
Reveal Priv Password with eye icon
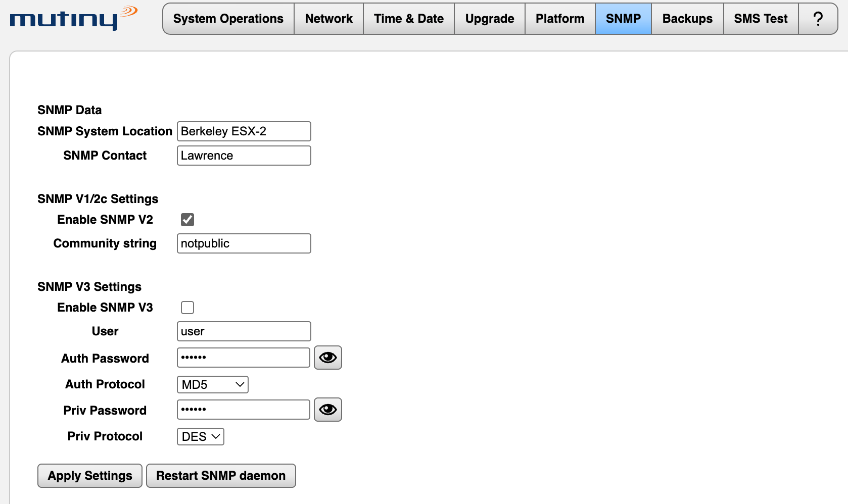click(328, 410)
